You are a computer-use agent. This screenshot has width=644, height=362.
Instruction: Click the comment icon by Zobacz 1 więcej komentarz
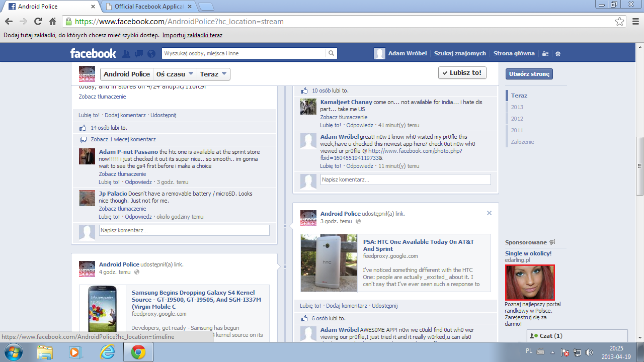pyautogui.click(x=83, y=139)
